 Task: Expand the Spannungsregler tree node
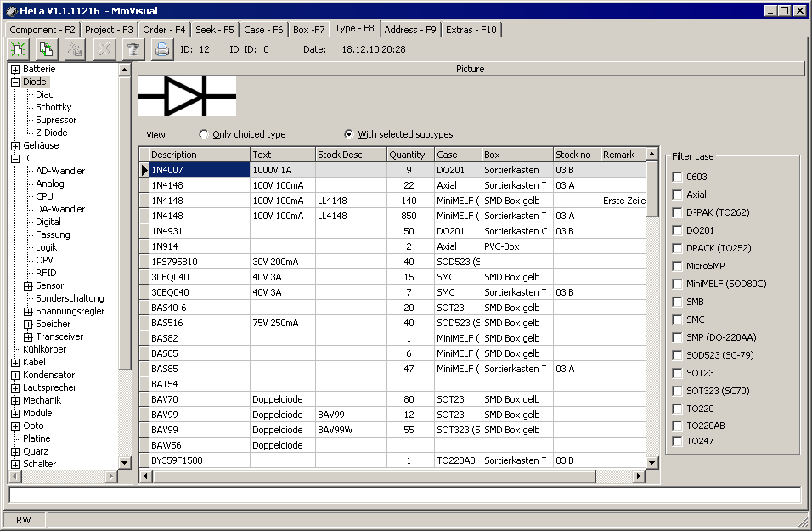[x=29, y=311]
